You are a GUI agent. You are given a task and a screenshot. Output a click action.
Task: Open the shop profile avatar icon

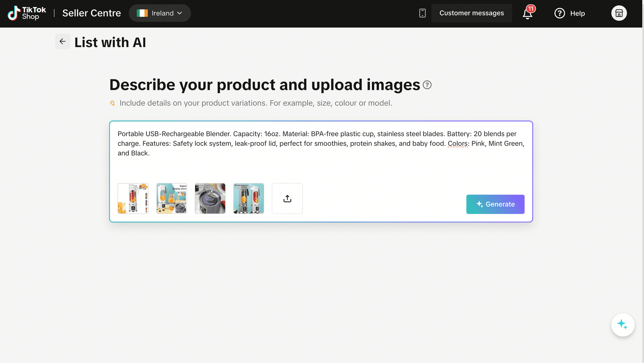619,13
